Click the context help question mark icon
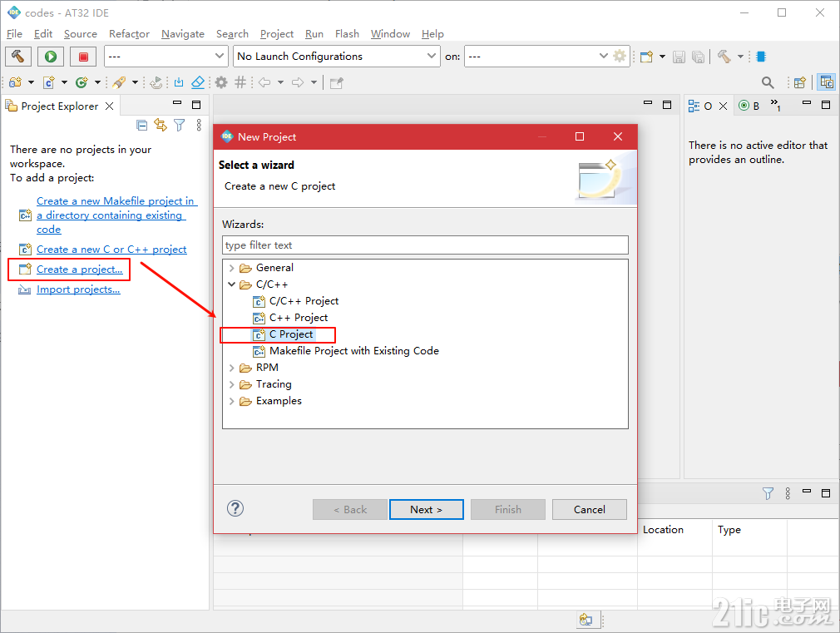The height and width of the screenshot is (633, 840). (x=235, y=508)
